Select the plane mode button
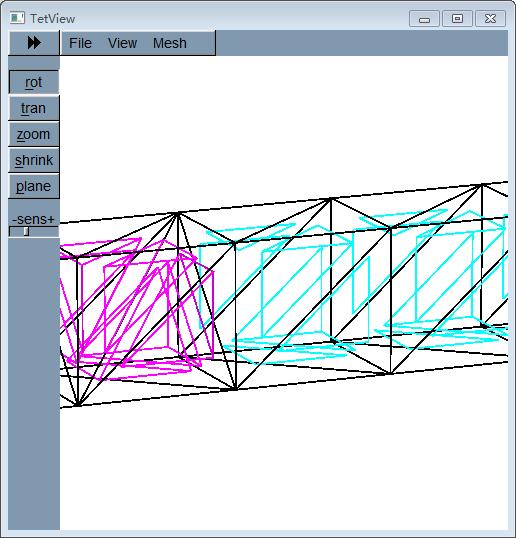This screenshot has height=538, width=516. click(x=34, y=186)
